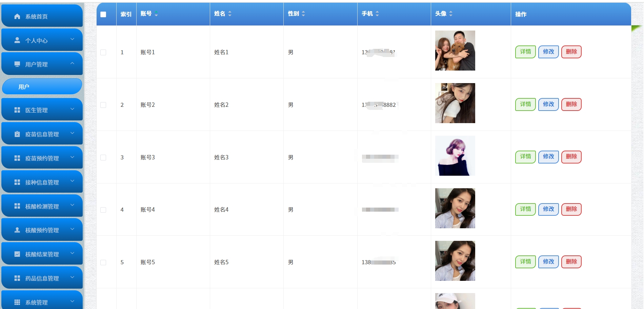Click 详情 button for 账号2
This screenshot has height=309, width=644.
tap(525, 104)
